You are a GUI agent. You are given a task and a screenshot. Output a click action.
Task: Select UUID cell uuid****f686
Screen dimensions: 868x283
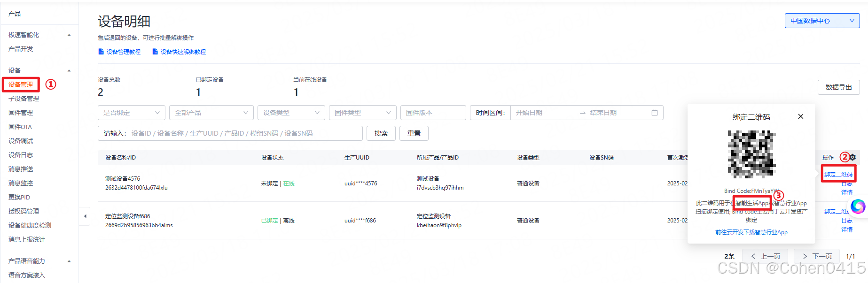pyautogui.click(x=360, y=221)
